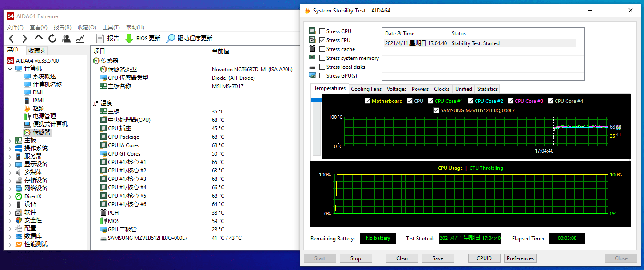The width and height of the screenshot is (644, 270).
Task: Click the AIDA64 Extreme title bar logo
Action: pyautogui.click(x=11, y=16)
